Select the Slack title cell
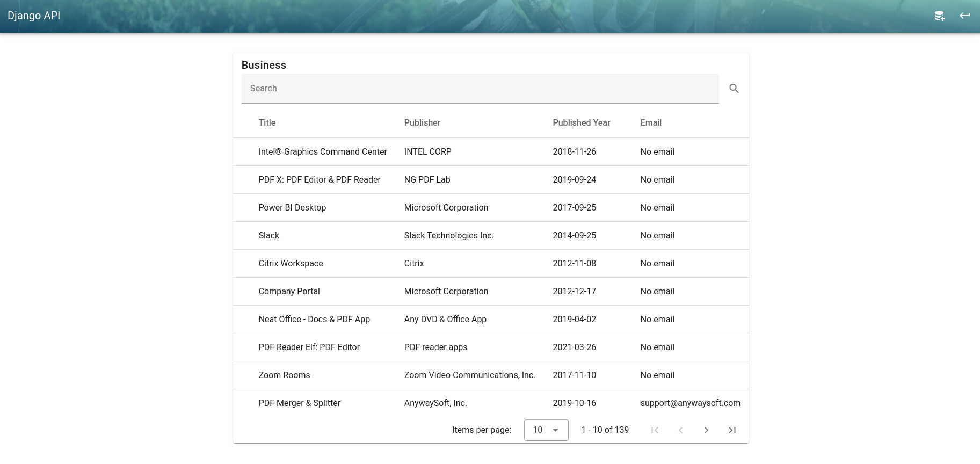The width and height of the screenshot is (980, 464). (x=269, y=236)
